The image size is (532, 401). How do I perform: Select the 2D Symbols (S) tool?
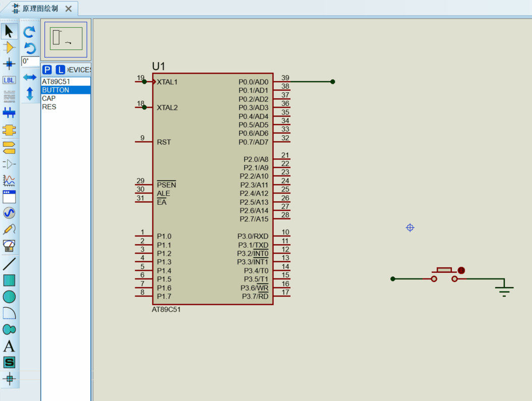coord(9,362)
